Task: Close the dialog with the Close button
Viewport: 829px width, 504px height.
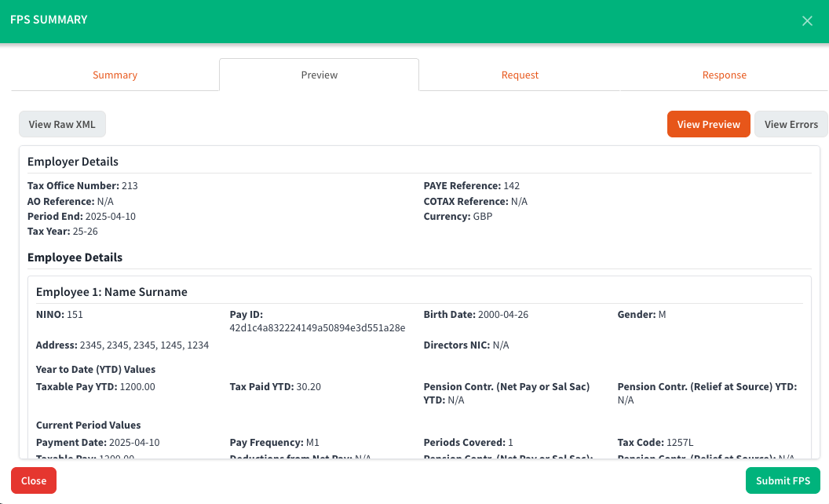Action: click(x=33, y=480)
